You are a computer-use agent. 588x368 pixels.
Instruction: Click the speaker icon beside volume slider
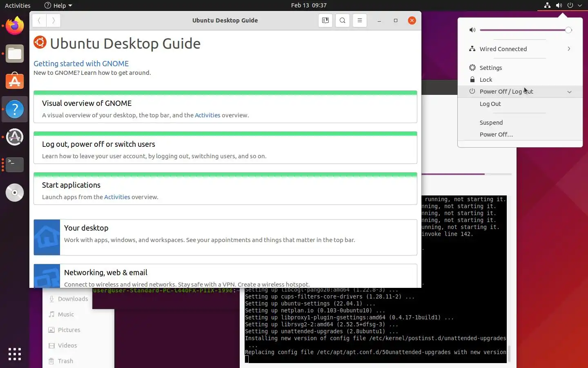point(472,30)
